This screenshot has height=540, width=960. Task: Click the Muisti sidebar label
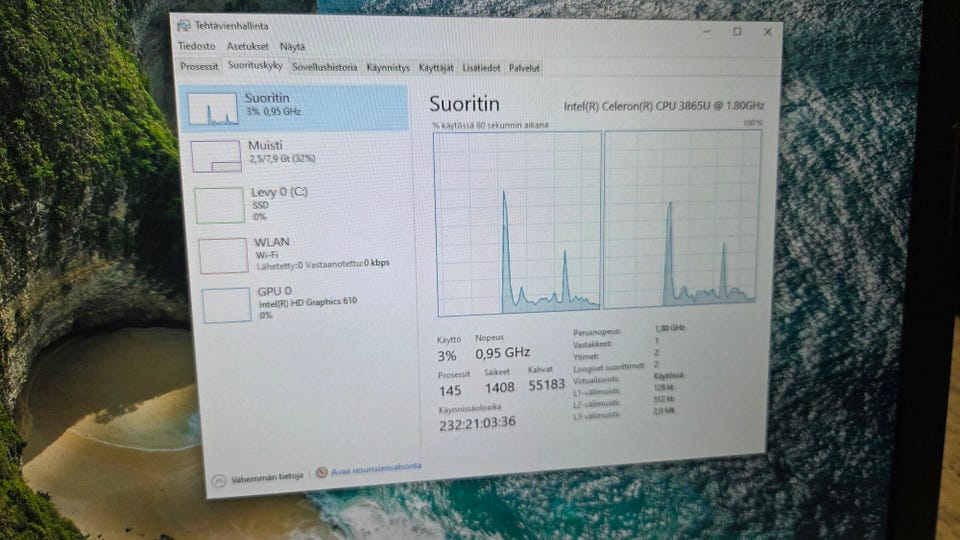tap(265, 145)
